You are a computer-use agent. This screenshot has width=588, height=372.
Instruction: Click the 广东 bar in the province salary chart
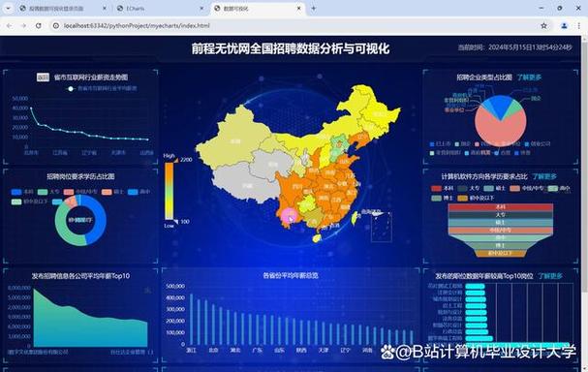[258, 329]
